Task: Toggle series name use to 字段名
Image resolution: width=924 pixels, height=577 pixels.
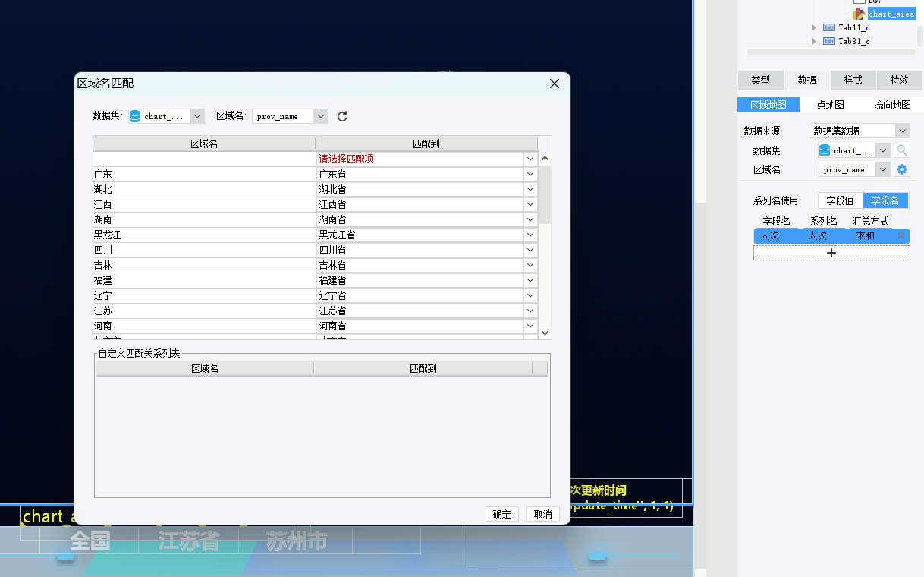Action: point(885,200)
